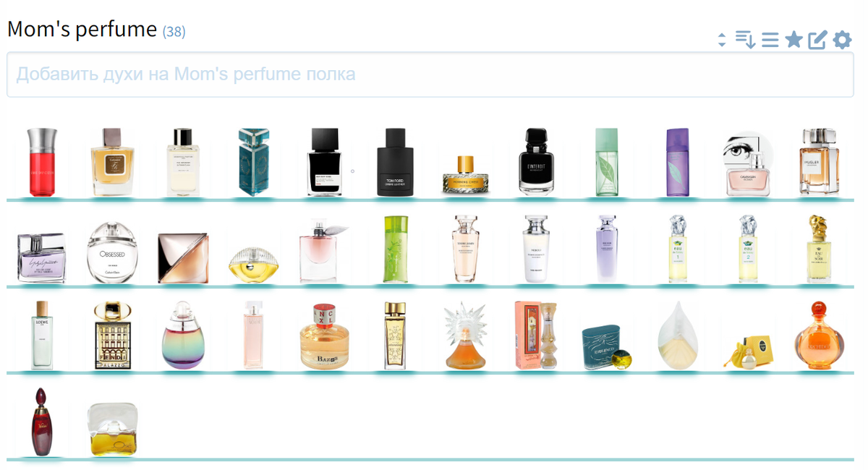Click the sun-shaped crystal stopper bottle

465,336
